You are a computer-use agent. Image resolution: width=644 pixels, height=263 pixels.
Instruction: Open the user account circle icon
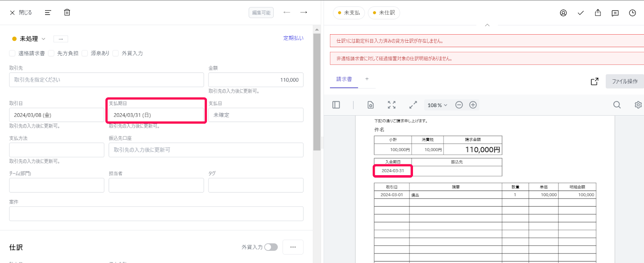click(x=563, y=13)
